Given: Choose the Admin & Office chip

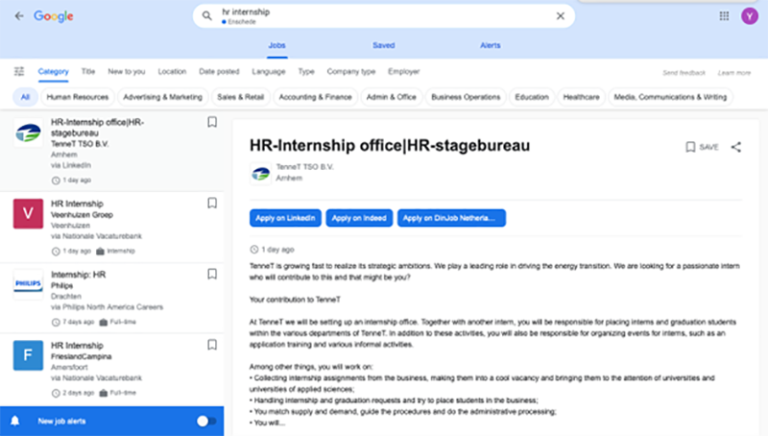Looking at the screenshot, I should [x=391, y=97].
